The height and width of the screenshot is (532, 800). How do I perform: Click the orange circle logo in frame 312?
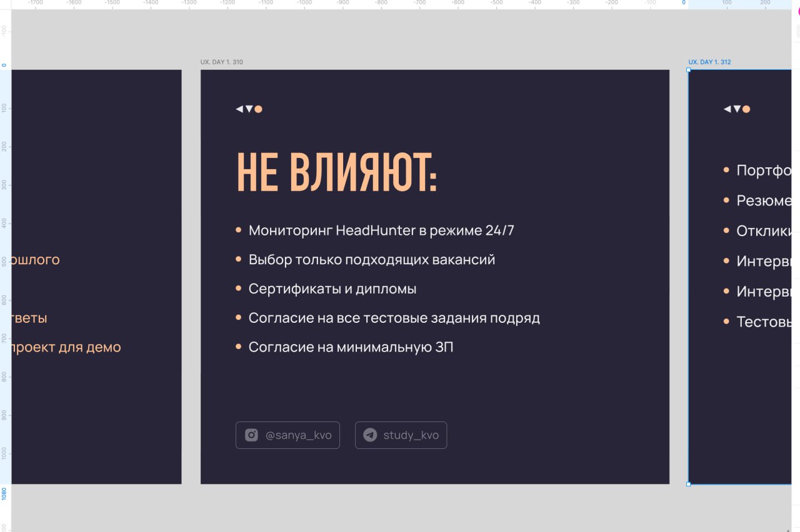[x=746, y=109]
